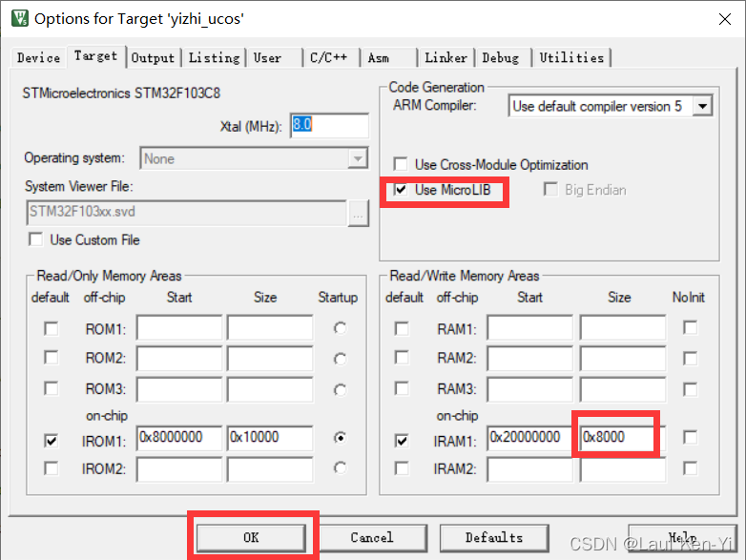
Task: Check the ROM2 default checkbox
Action: pos(51,358)
